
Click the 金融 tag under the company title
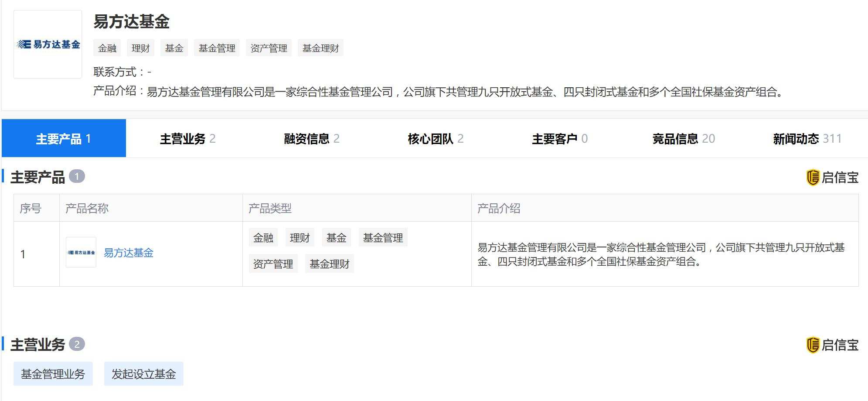coord(107,48)
